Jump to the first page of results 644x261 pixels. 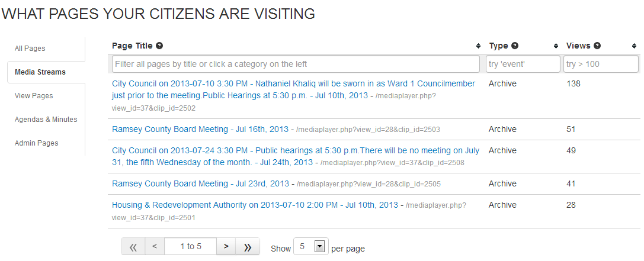pos(133,247)
